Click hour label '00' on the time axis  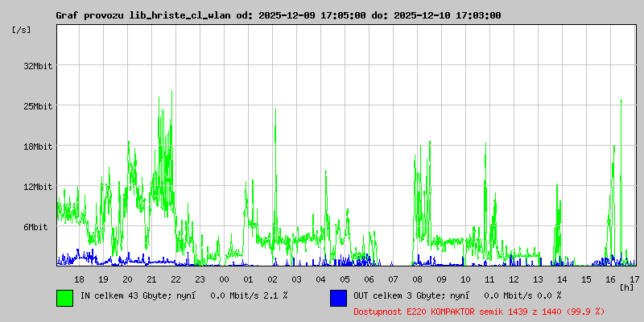[225, 279]
